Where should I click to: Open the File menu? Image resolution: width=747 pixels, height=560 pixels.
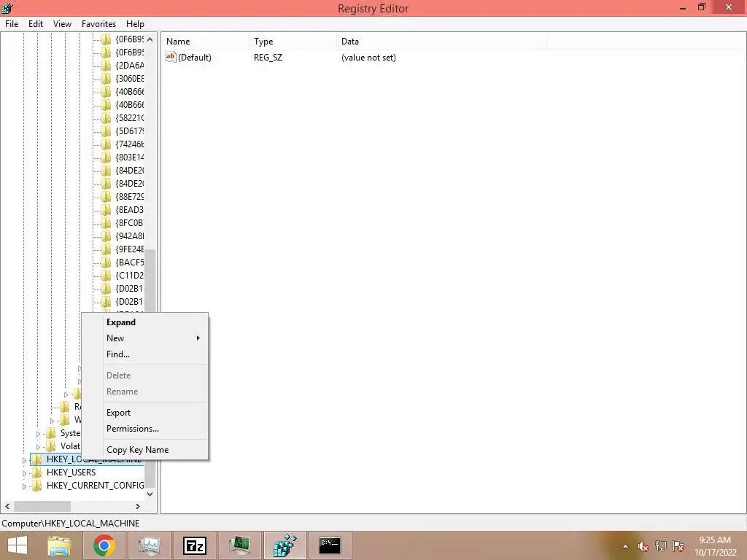[12, 24]
